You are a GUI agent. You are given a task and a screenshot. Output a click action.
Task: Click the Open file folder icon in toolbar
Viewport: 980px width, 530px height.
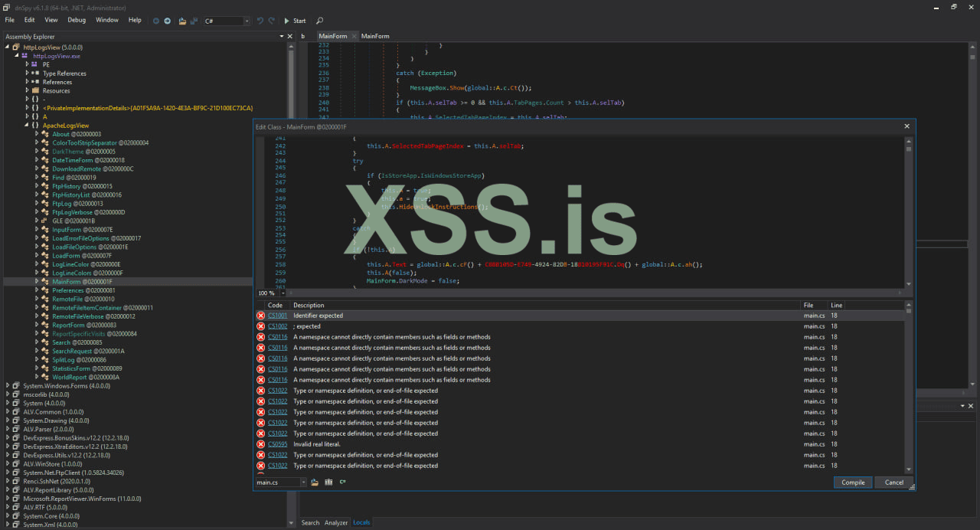tap(183, 21)
